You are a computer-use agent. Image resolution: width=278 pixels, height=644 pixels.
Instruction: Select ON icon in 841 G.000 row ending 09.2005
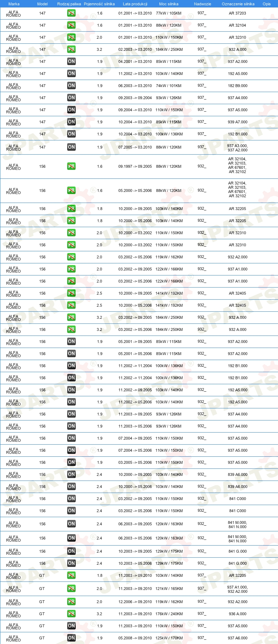click(71, 551)
